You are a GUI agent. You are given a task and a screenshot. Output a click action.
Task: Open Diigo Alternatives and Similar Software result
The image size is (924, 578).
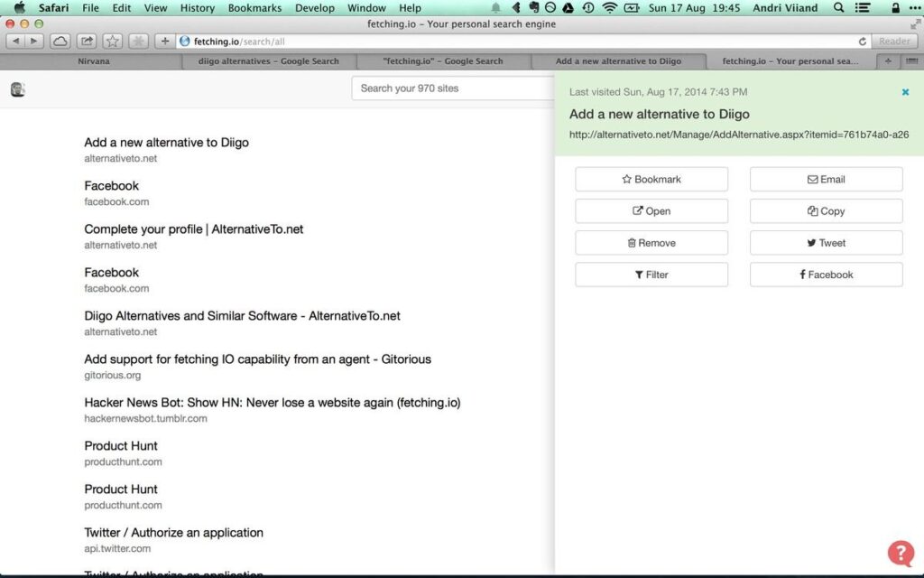coord(242,315)
